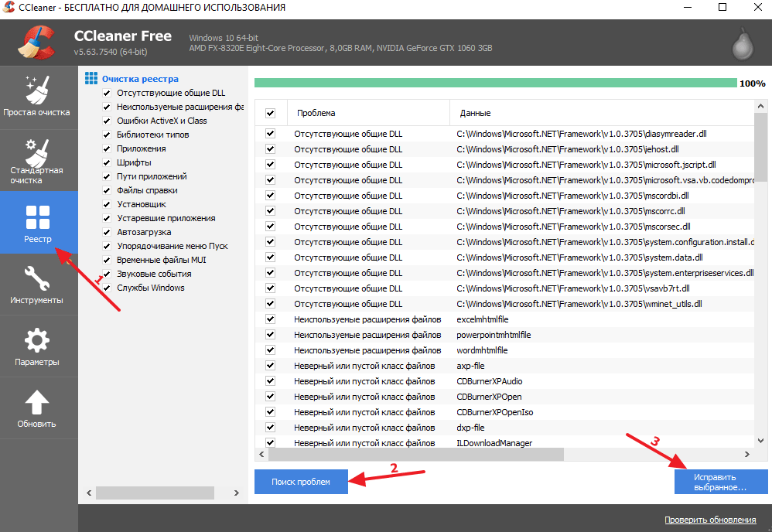772x532 pixels.
Task: Click Исправить выбранное button
Action: tap(721, 482)
